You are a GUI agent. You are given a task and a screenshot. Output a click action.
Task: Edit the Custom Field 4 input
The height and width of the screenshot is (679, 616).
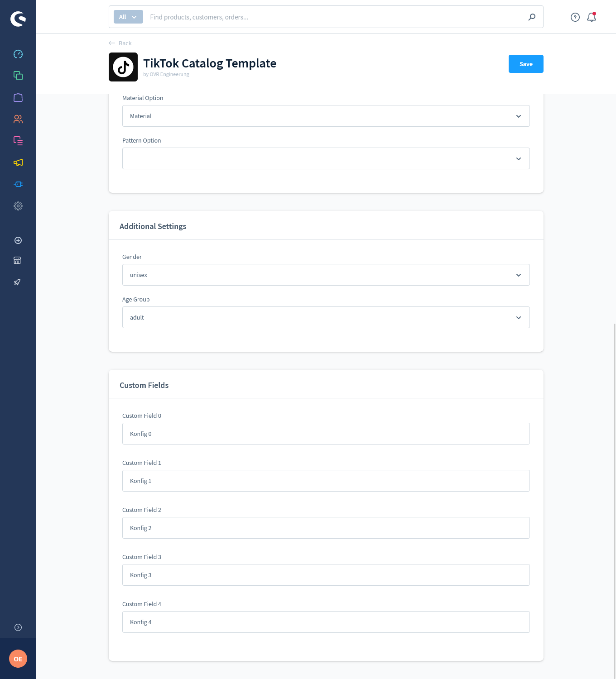326,622
